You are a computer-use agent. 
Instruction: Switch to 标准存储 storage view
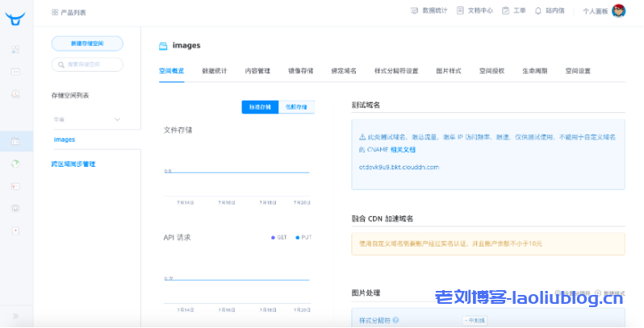click(259, 107)
